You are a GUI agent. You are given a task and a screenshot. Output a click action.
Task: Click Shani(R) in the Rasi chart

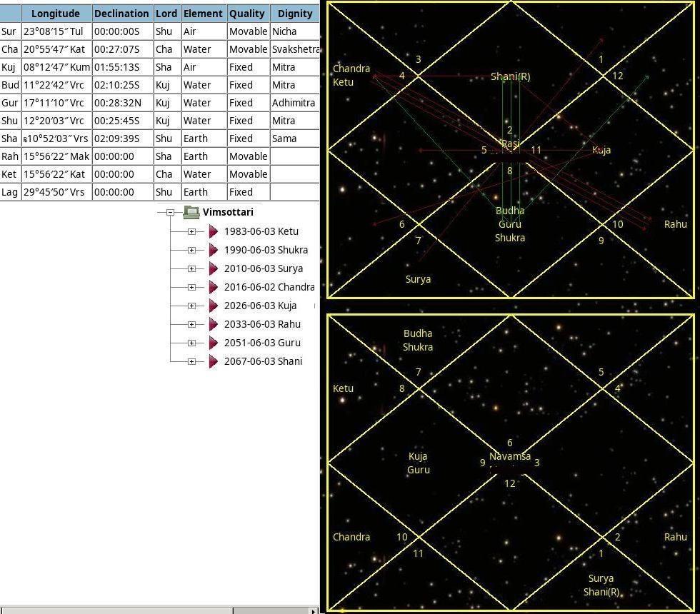pos(511,76)
